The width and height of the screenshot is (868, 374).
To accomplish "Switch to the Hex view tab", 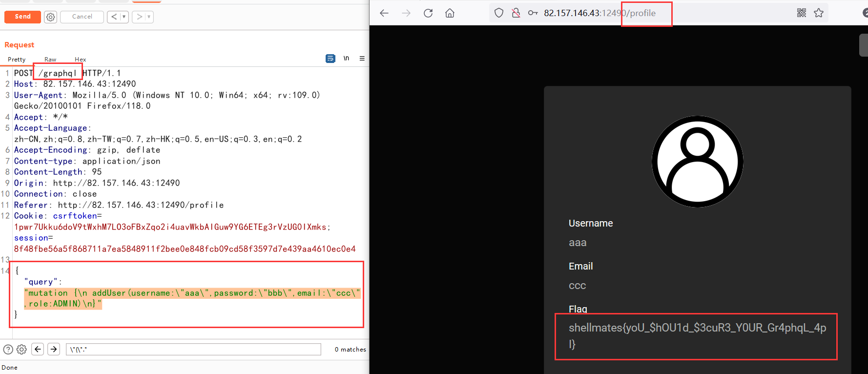I will [x=81, y=60].
